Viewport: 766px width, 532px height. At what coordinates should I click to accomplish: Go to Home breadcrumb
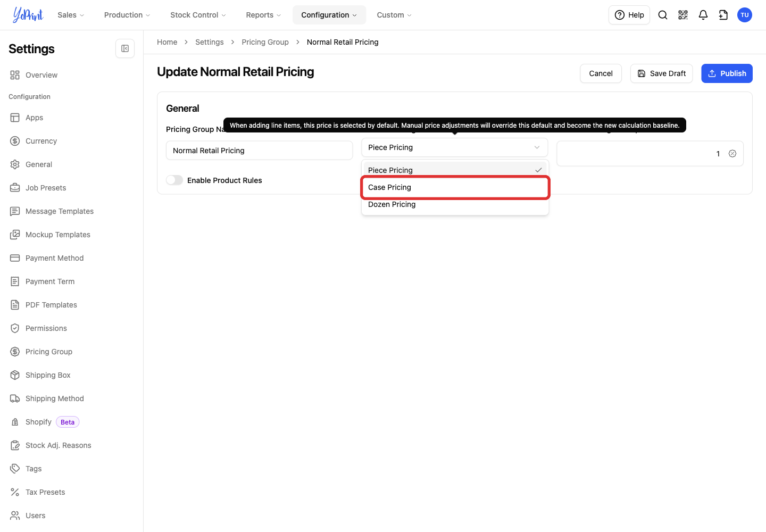[x=167, y=42]
